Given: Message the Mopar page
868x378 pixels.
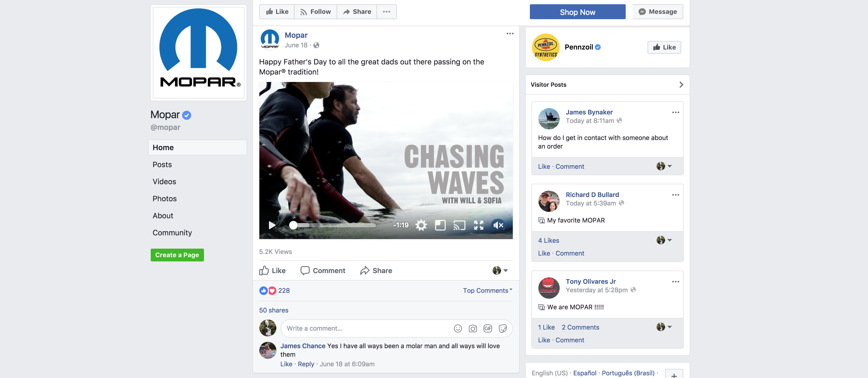Looking at the screenshot, I should point(657,12).
